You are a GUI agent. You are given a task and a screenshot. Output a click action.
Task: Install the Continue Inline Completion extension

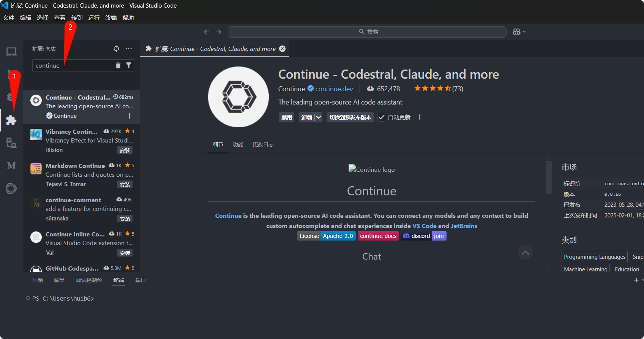click(x=125, y=253)
